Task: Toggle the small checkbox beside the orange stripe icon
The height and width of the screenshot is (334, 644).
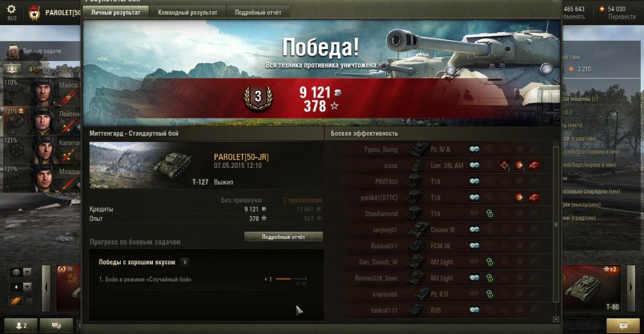Action: point(29,301)
